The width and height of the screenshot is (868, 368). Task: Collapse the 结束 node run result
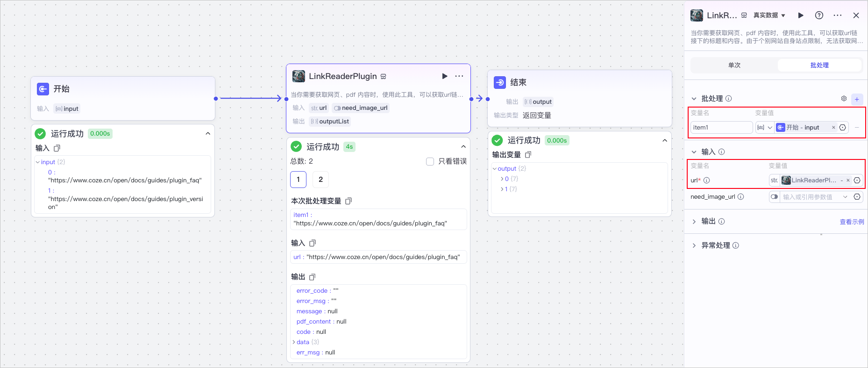[x=665, y=140]
